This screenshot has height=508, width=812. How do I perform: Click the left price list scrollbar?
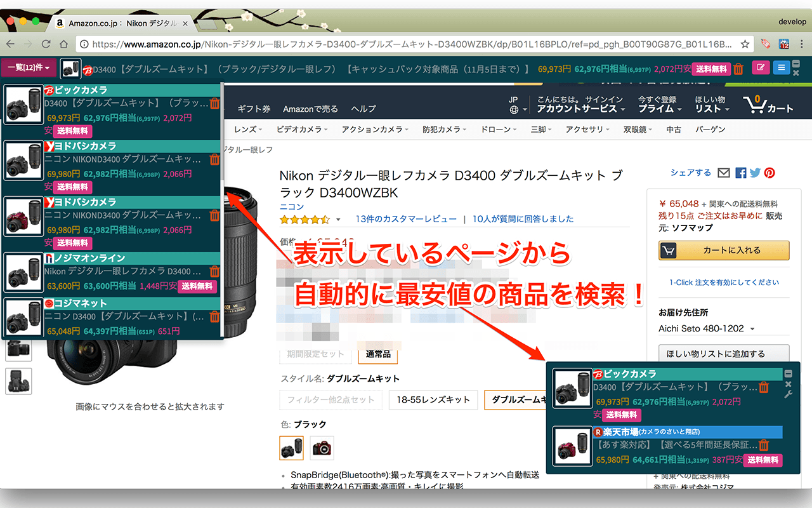click(221, 130)
